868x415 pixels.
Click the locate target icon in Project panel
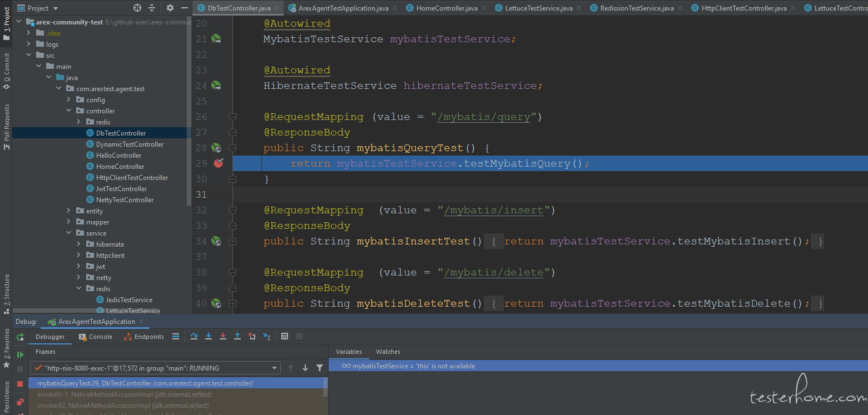[x=137, y=8]
